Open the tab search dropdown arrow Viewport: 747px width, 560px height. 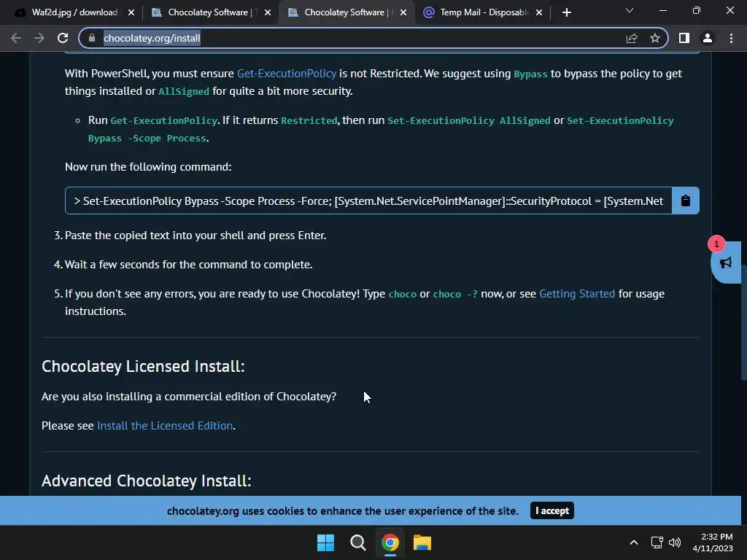click(x=630, y=10)
